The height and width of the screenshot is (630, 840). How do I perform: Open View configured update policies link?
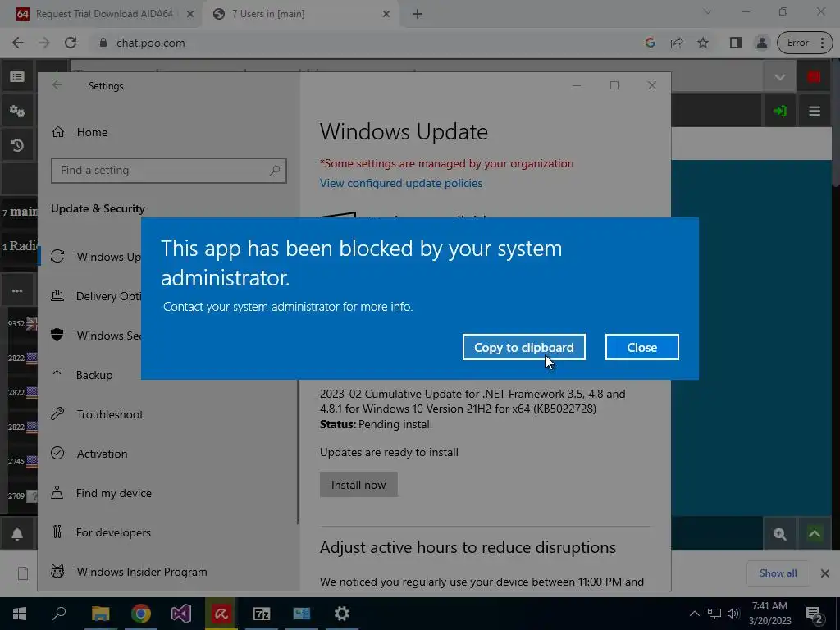400,183
